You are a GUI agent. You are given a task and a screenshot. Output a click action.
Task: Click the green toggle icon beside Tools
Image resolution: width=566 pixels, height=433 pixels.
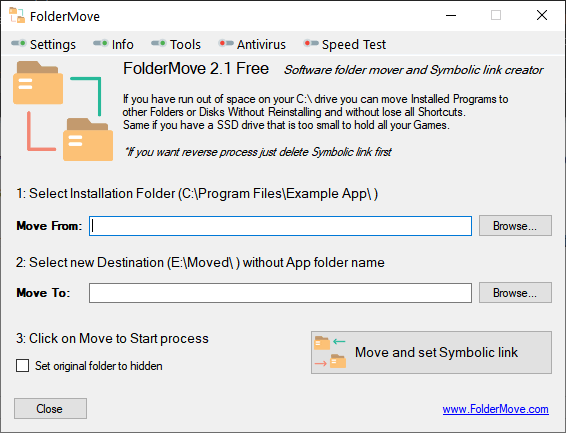point(158,44)
